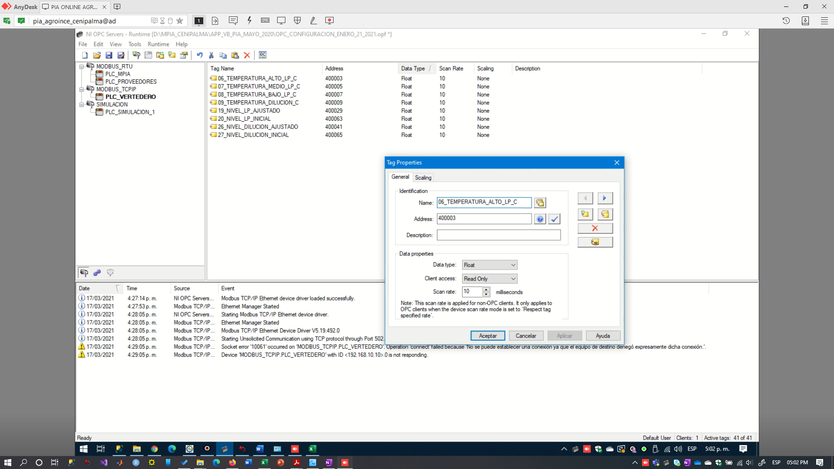Click the tag browse icon beside Name

pos(540,203)
